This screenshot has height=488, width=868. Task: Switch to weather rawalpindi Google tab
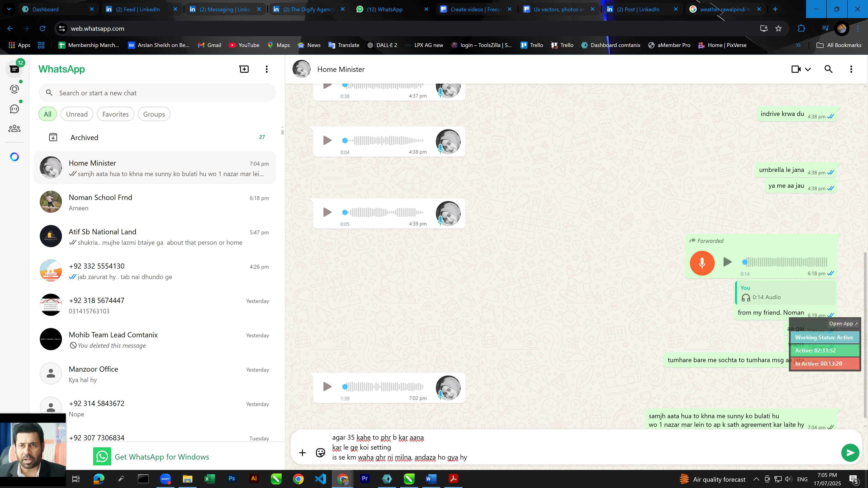[x=725, y=9]
